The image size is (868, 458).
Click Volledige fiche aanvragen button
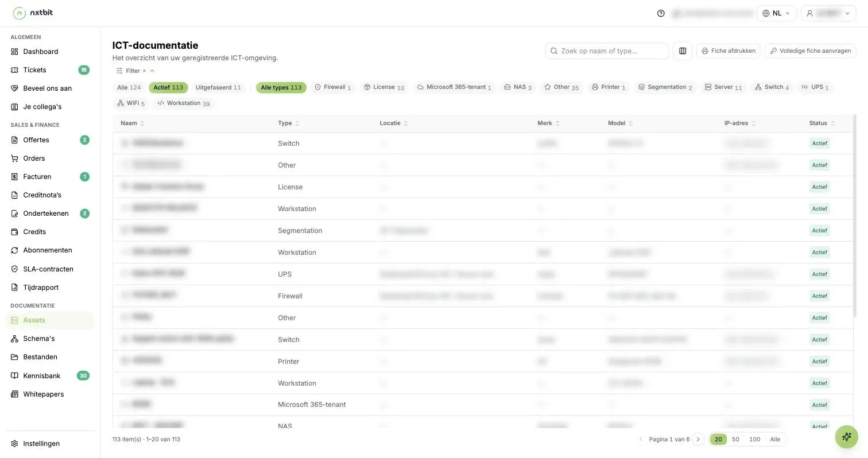[x=811, y=51]
